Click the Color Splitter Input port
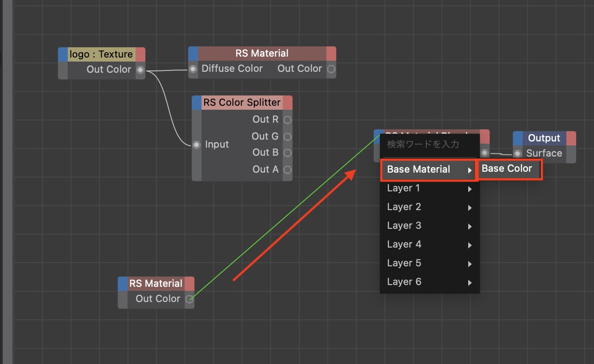Viewport: 594px width, 364px height. click(197, 145)
